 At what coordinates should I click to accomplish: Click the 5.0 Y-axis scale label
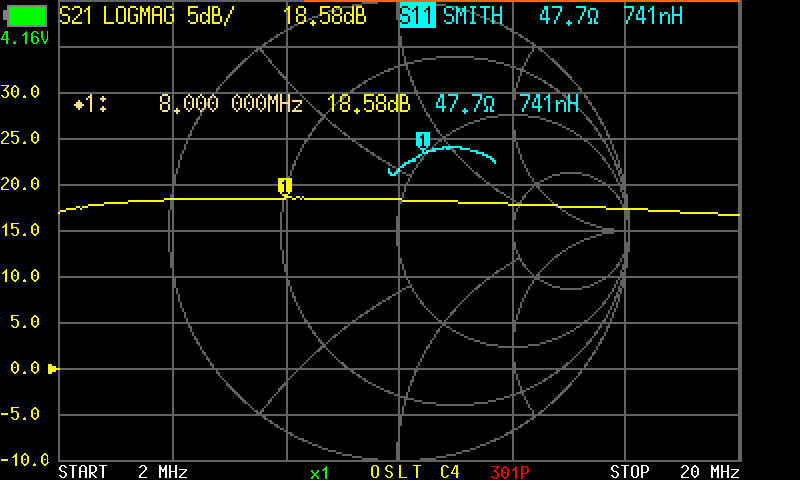click(24, 322)
